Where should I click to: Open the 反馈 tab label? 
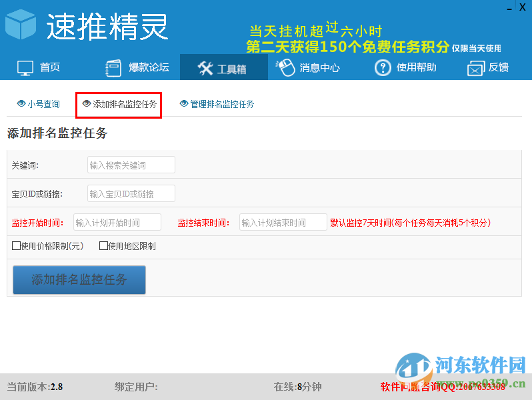pos(499,67)
